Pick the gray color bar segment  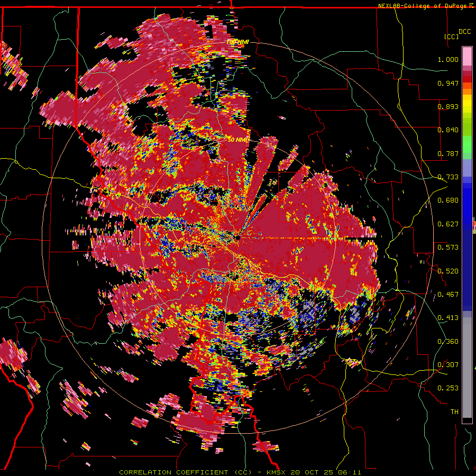[467, 368]
